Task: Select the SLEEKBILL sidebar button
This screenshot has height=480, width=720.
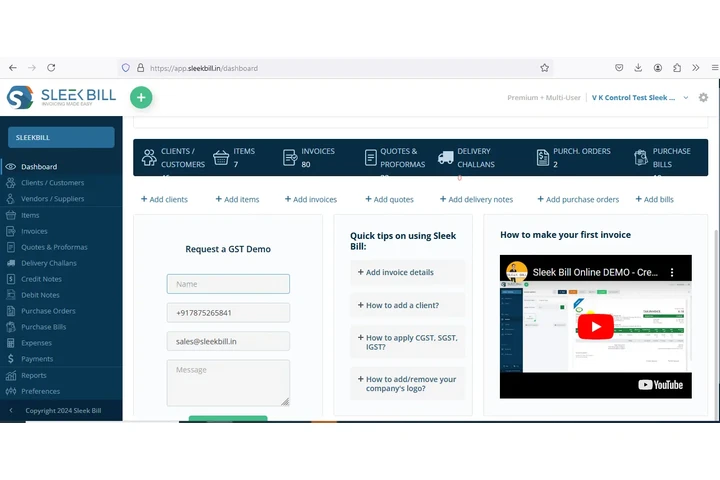Action: [61, 137]
